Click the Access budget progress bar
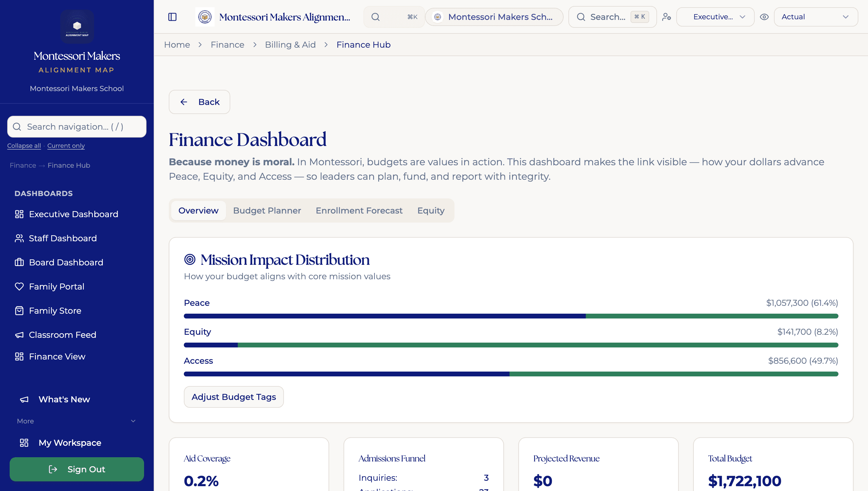 511,374
